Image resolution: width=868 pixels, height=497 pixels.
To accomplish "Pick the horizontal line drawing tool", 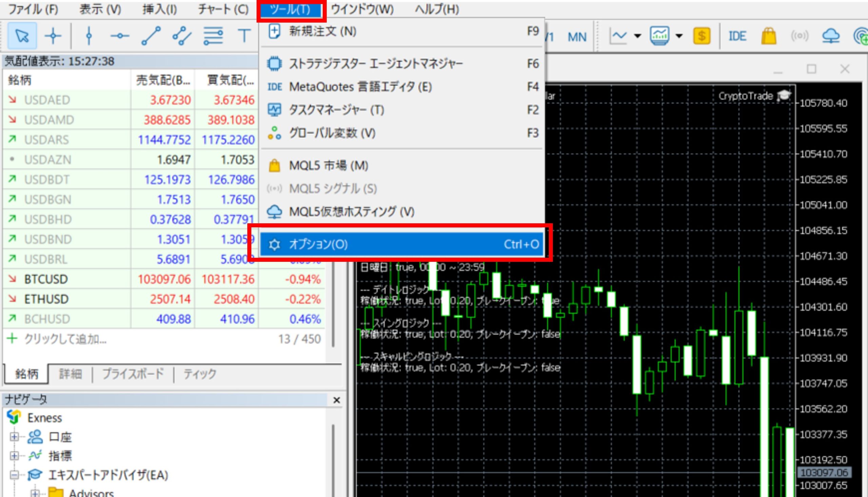I will click(x=120, y=36).
